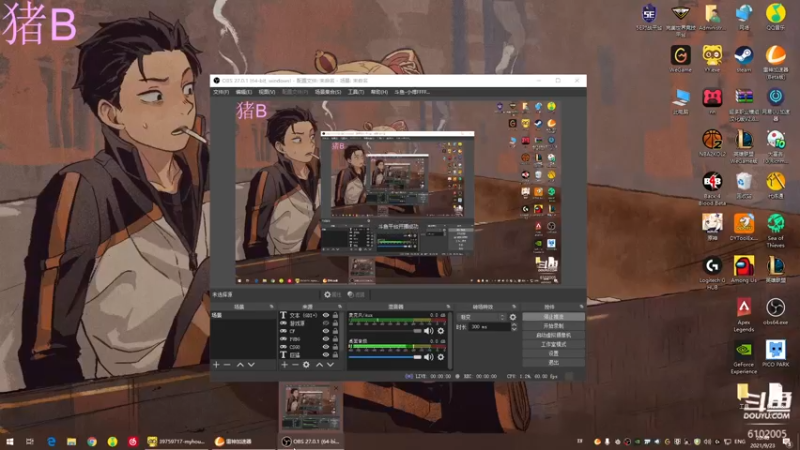Open the Tools menu in OBS
Image resolution: width=800 pixels, height=450 pixels.
click(356, 92)
